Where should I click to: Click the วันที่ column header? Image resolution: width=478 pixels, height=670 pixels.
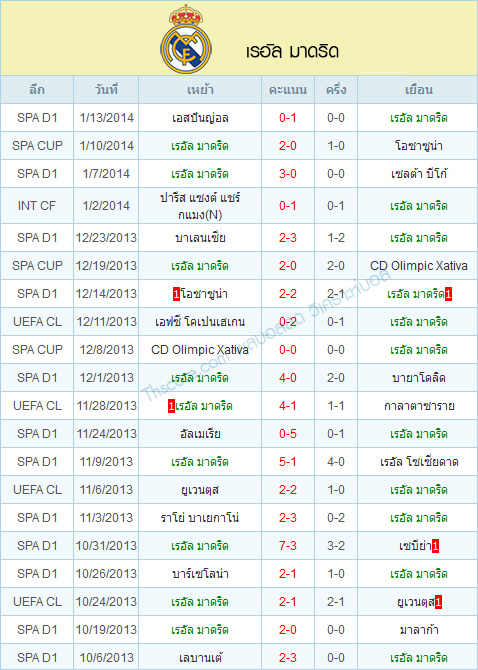pyautogui.click(x=106, y=90)
